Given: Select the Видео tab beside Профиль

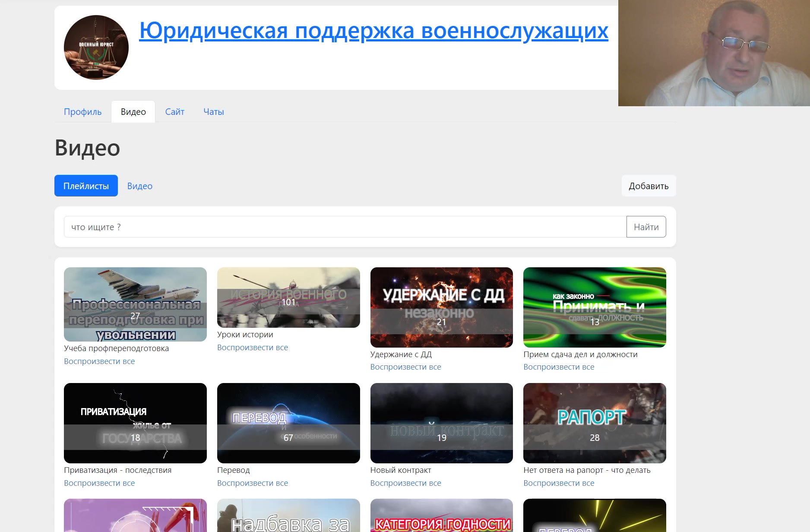Looking at the screenshot, I should click(x=133, y=112).
